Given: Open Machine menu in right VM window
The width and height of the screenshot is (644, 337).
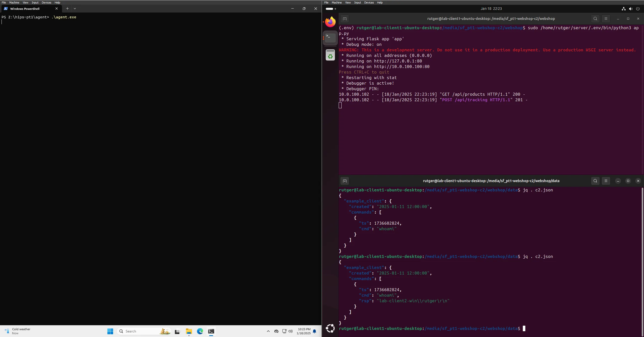Looking at the screenshot, I should tap(337, 3).
